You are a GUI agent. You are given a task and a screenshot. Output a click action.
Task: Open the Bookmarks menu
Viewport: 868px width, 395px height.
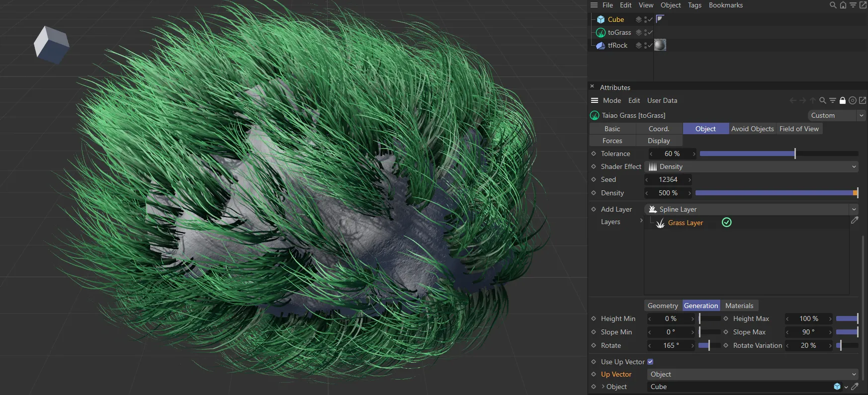click(x=725, y=5)
